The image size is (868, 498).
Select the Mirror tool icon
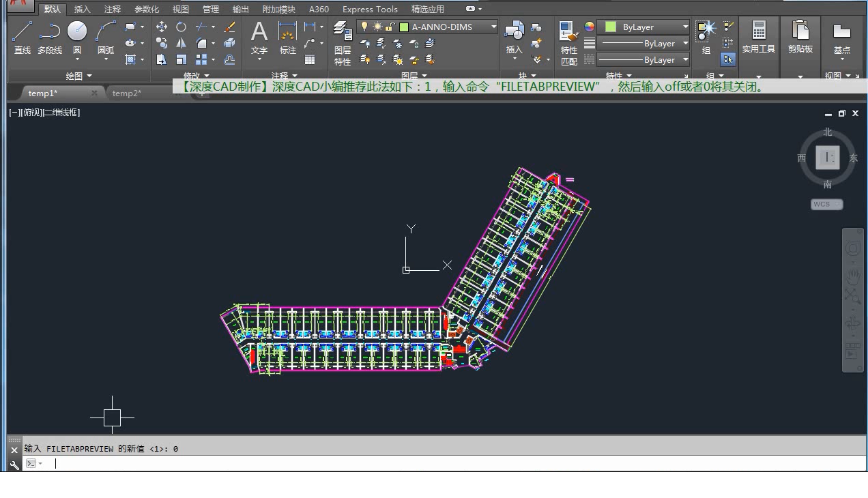[181, 43]
